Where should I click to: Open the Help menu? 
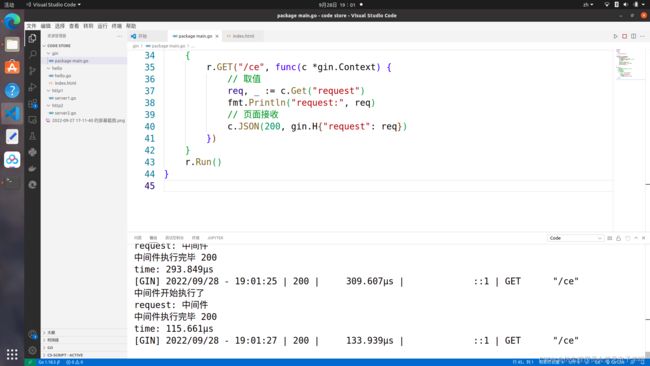pos(131,26)
